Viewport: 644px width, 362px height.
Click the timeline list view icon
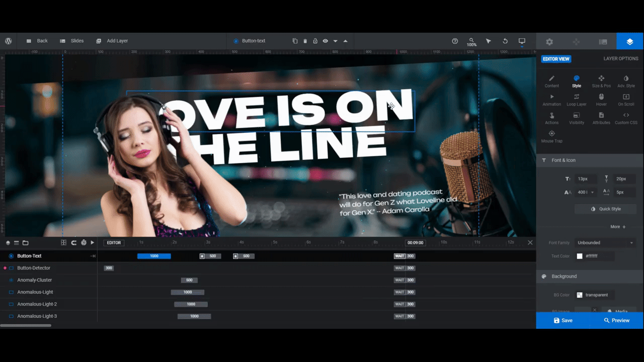(x=16, y=242)
